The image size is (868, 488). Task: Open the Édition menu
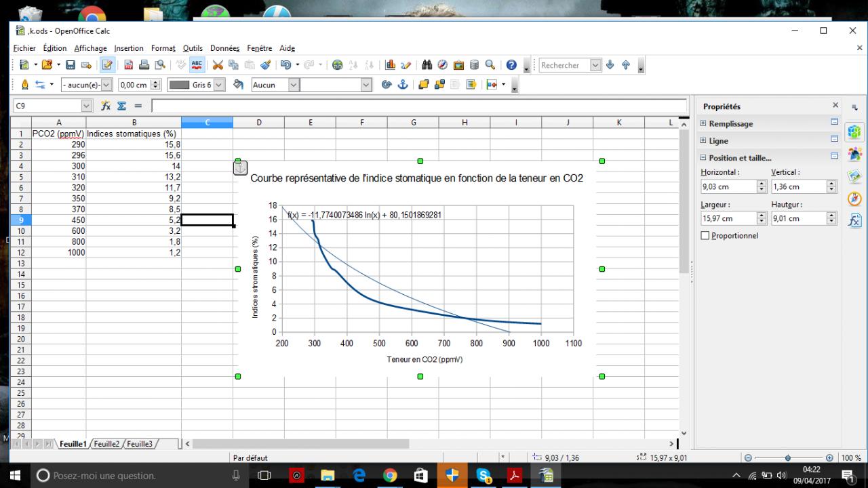tap(55, 48)
